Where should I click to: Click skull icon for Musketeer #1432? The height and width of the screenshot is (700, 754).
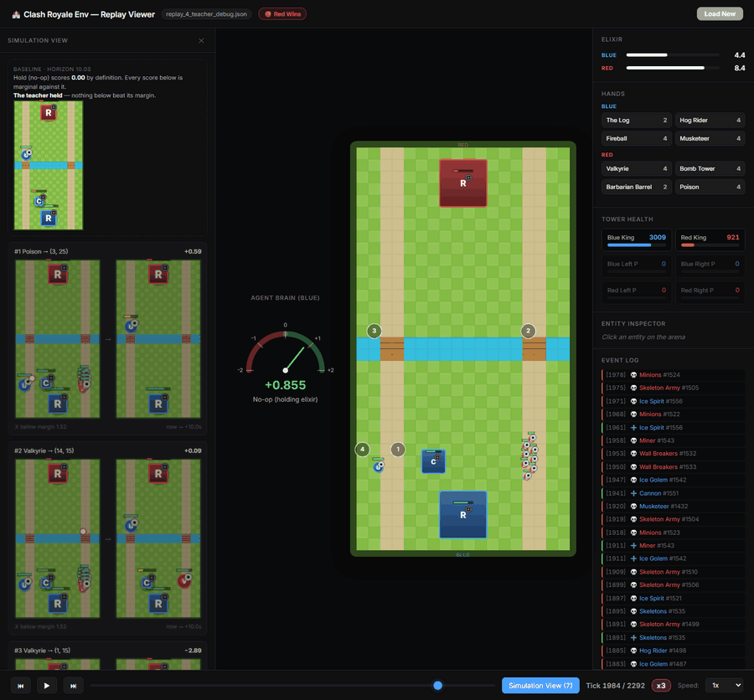tap(634, 507)
